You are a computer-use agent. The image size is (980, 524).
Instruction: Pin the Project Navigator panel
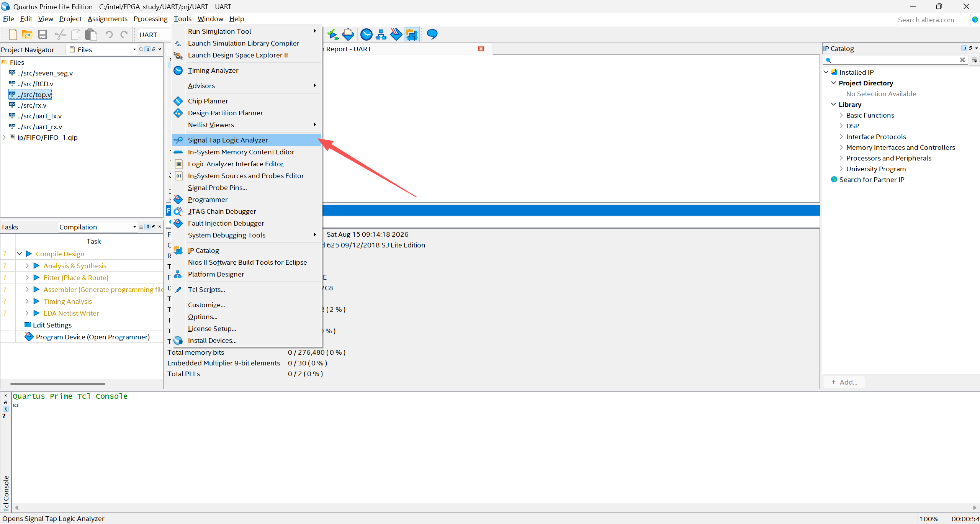pos(148,49)
